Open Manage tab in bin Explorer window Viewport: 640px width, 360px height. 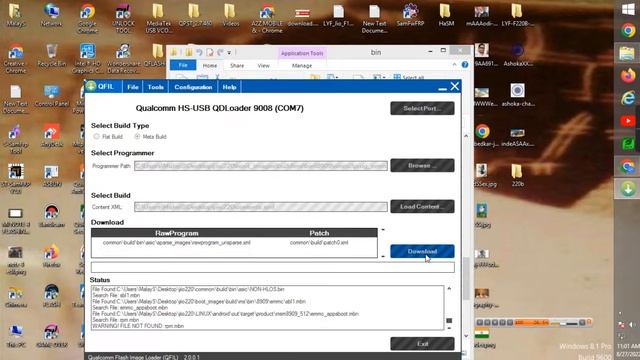coord(302,65)
